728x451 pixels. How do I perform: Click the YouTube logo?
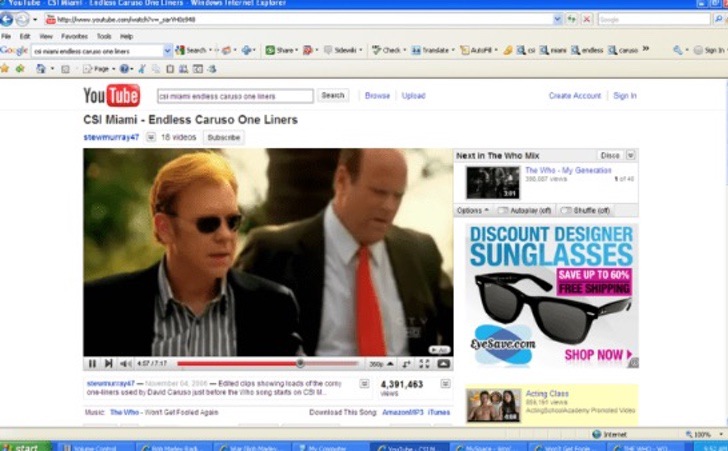point(111,95)
